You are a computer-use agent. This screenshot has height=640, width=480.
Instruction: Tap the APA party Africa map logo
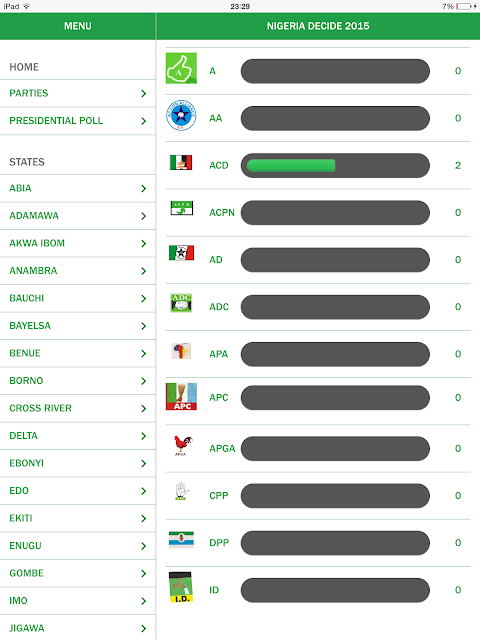[x=181, y=351]
